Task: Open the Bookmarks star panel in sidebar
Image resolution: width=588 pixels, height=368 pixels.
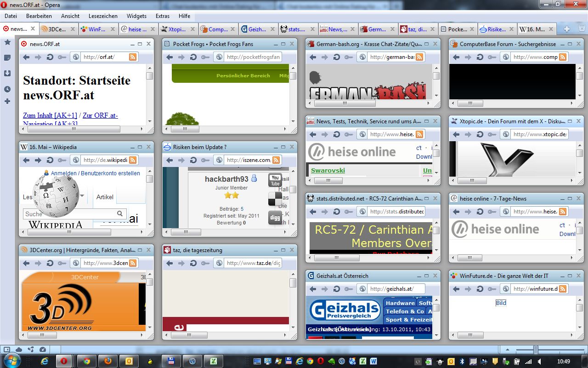Action: 7,42
